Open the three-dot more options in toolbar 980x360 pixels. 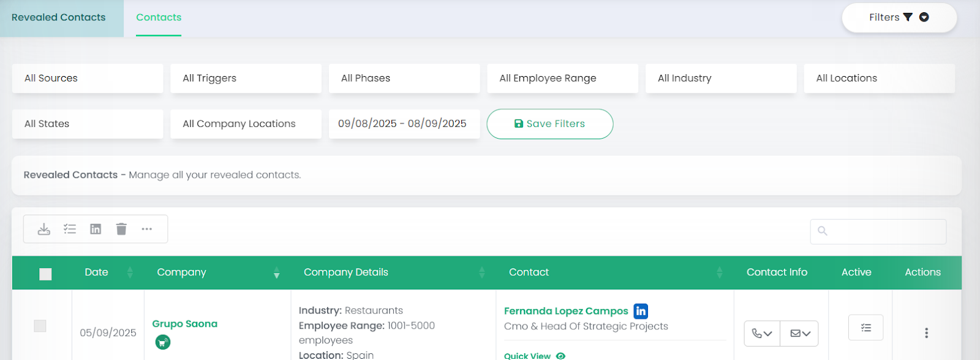click(147, 229)
